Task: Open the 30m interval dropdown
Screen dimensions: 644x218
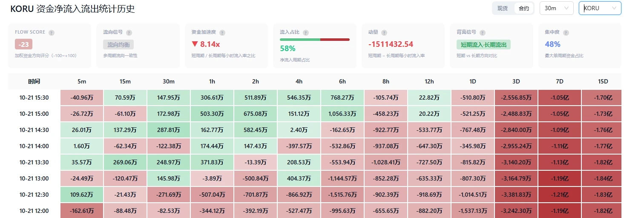Action: coord(556,8)
